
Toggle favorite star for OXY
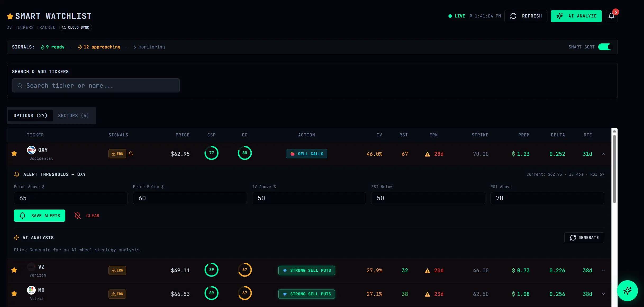pos(14,154)
